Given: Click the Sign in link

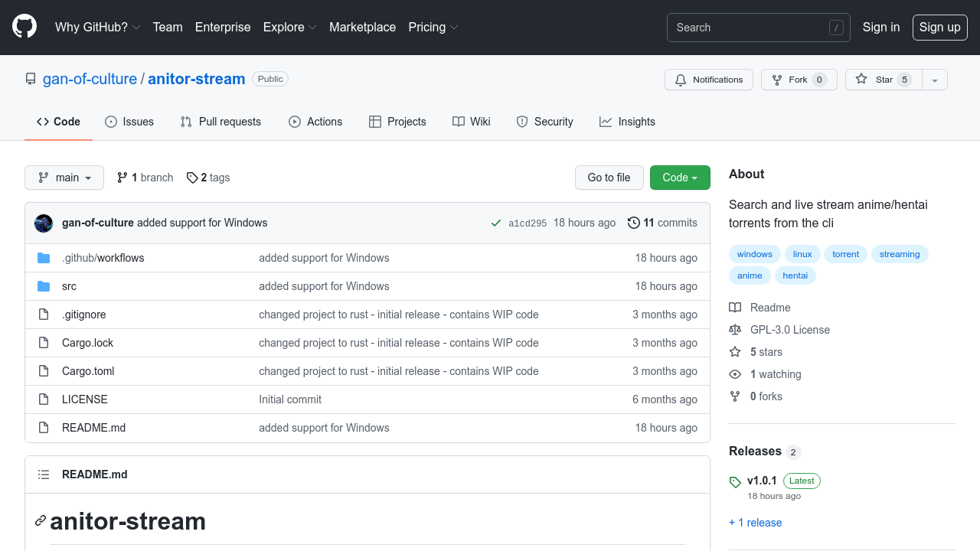Looking at the screenshot, I should (881, 27).
